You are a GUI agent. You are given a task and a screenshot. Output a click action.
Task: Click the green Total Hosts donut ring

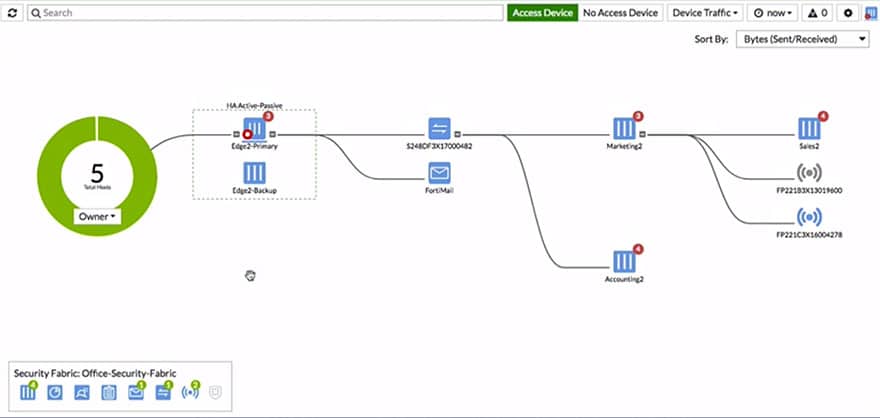pos(51,177)
